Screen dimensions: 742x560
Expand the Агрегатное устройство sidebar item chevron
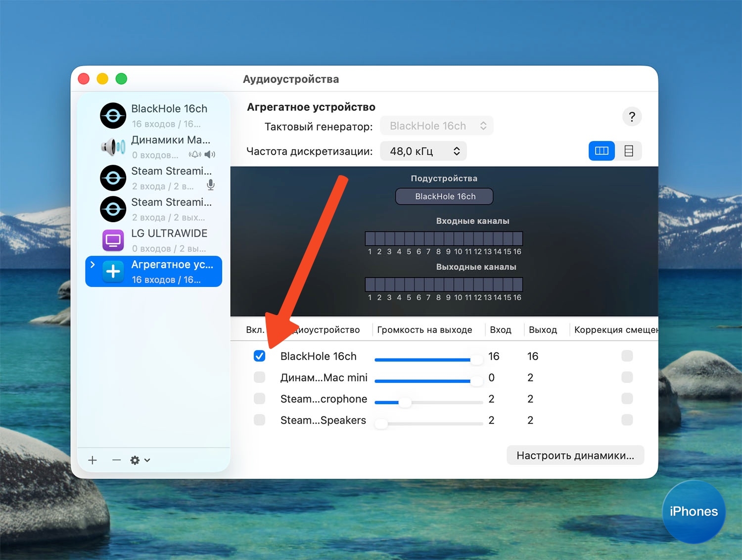pos(93,265)
